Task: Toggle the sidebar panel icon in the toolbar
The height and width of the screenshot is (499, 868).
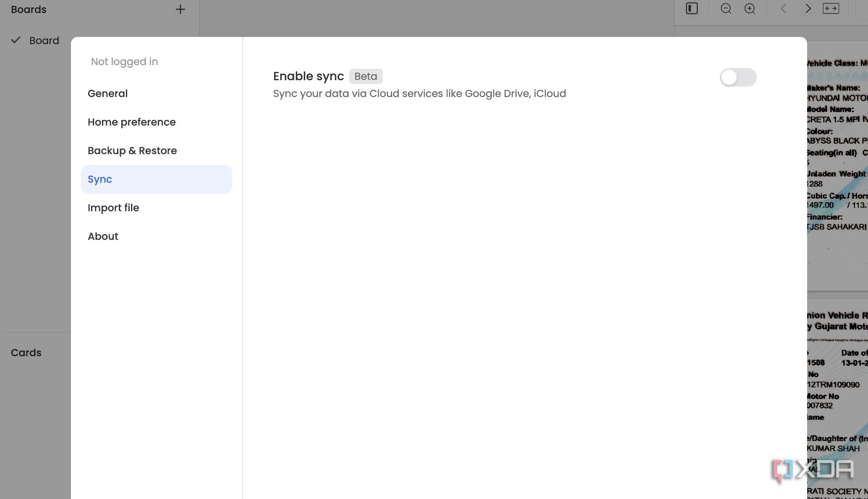Action: pos(692,8)
